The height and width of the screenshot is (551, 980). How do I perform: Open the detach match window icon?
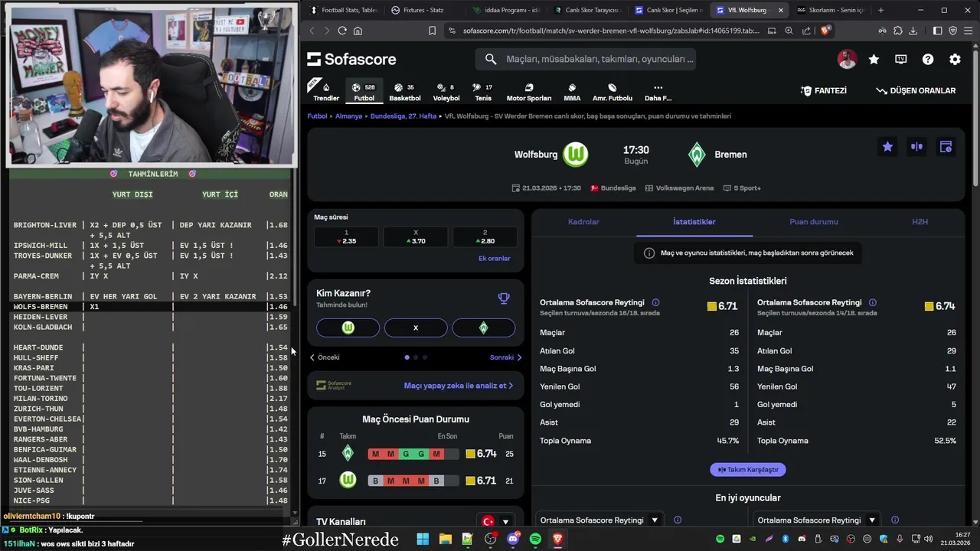tap(946, 147)
